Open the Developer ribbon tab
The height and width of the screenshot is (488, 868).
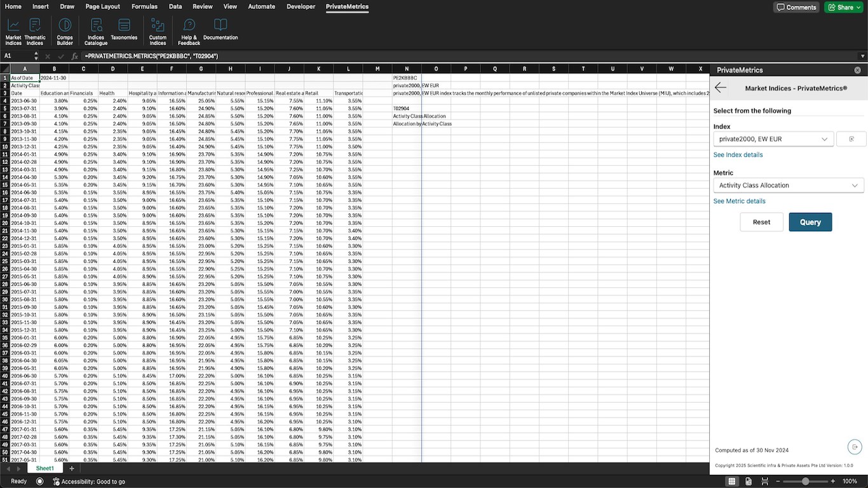(301, 6)
